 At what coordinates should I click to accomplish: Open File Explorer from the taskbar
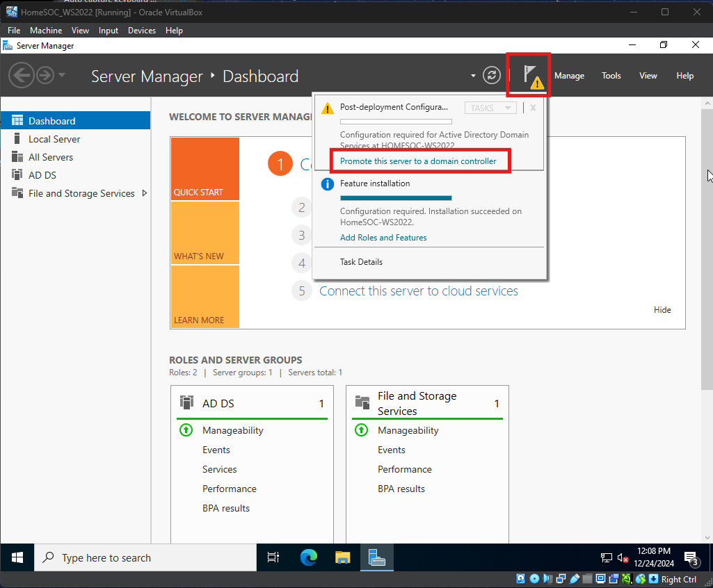(342, 557)
